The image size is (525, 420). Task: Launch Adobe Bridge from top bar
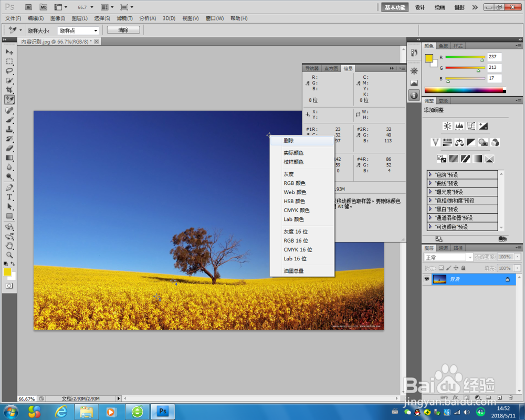29,7
